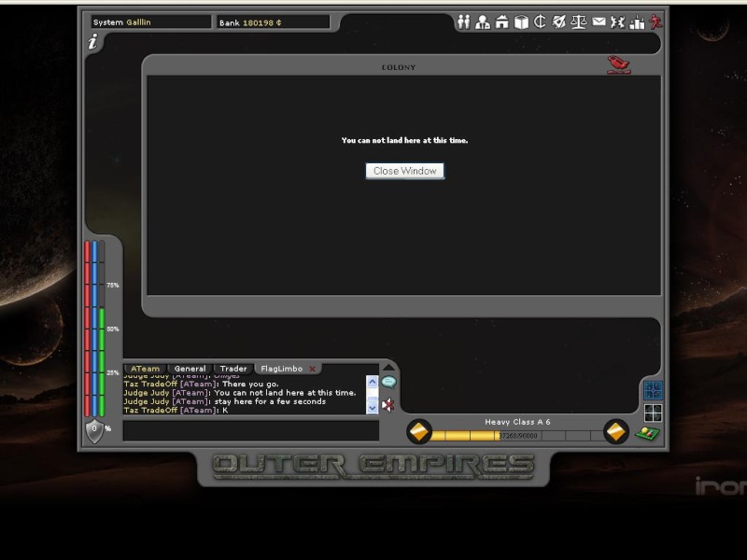The width and height of the screenshot is (747, 560).
Task: Close the FlagLimbo tab with red X
Action: click(313, 369)
